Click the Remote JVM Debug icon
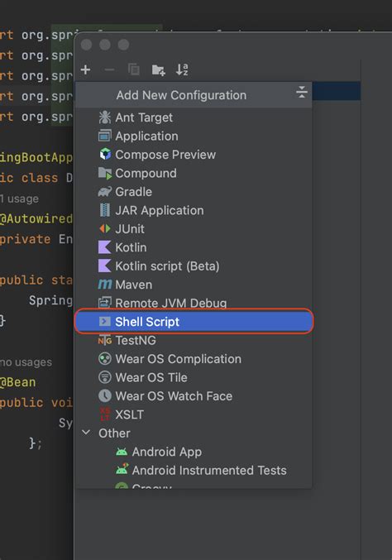This screenshot has height=560, width=392. point(104,303)
